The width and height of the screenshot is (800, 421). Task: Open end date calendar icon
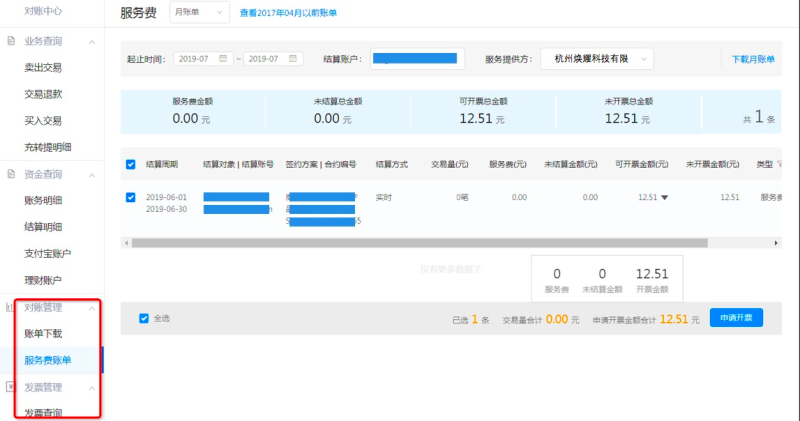(x=293, y=59)
